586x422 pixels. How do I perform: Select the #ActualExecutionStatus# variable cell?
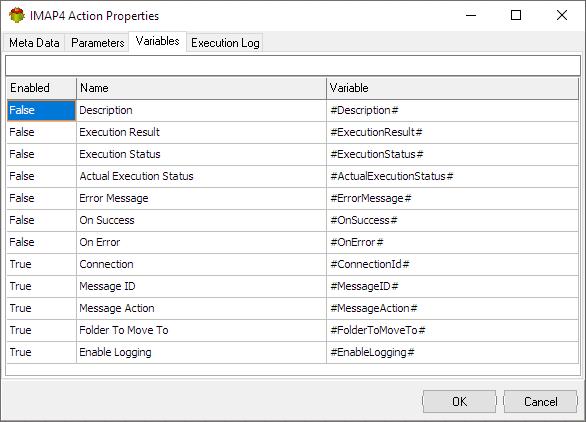(x=453, y=176)
